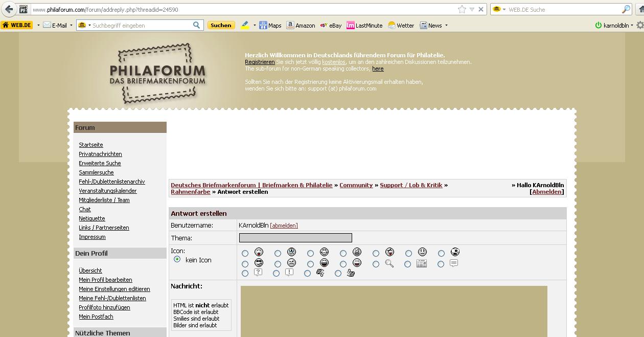Click the Thema subject input field
The width and height of the screenshot is (644, 337).
(x=295, y=238)
